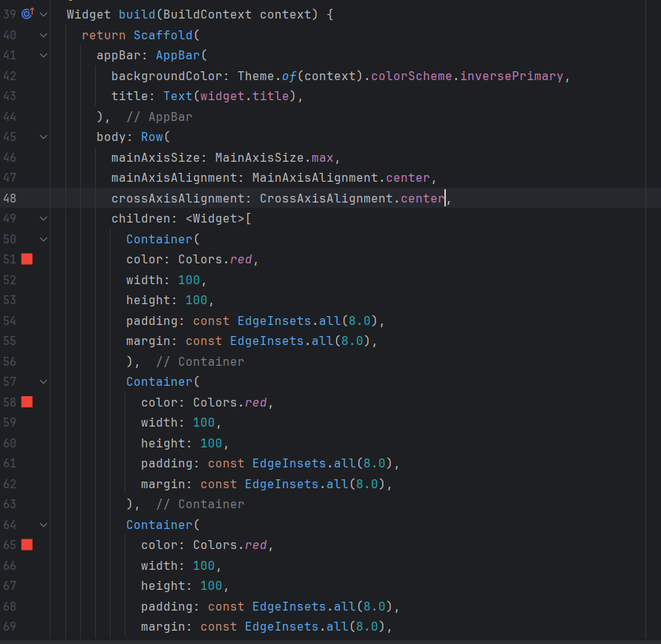Click 'return' keyword on line 40

pyautogui.click(x=104, y=35)
